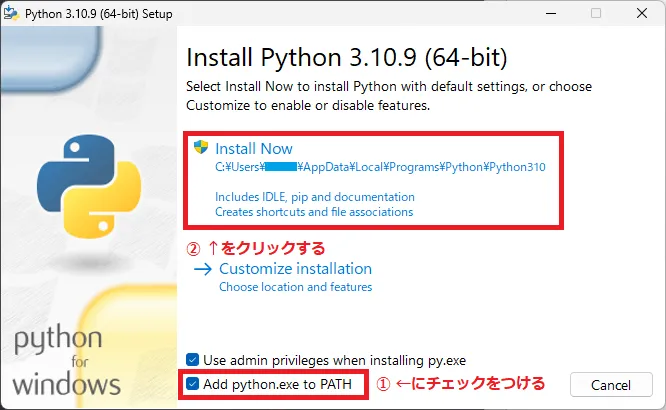Minimize the Python Setup window
666x410 pixels.
550,14
